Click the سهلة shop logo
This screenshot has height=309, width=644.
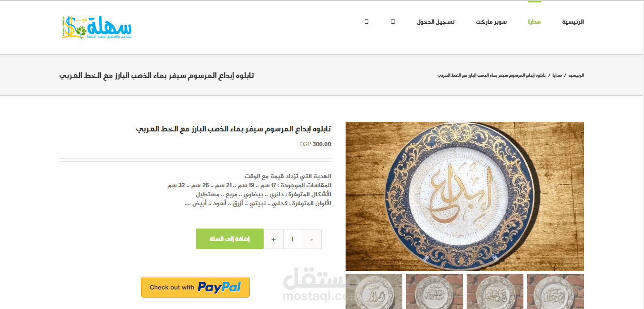coord(96,27)
